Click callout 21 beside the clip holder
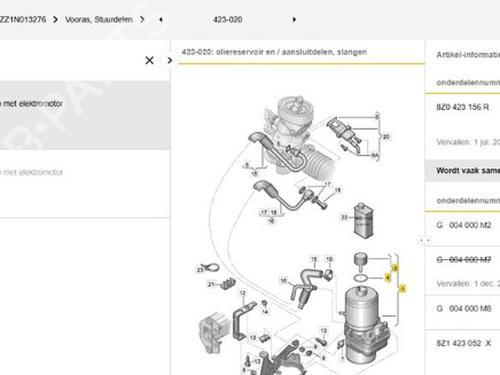This screenshot has height=375, width=500. [211, 284]
